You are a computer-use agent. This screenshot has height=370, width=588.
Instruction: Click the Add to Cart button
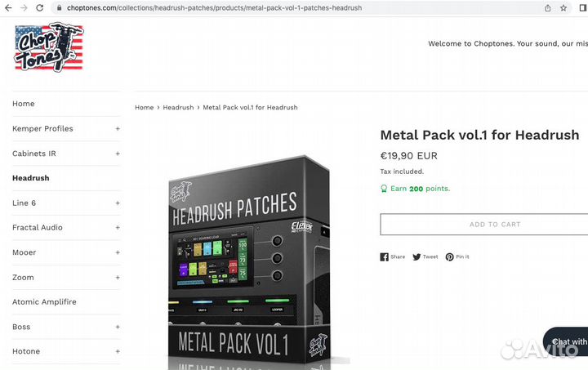pos(484,224)
